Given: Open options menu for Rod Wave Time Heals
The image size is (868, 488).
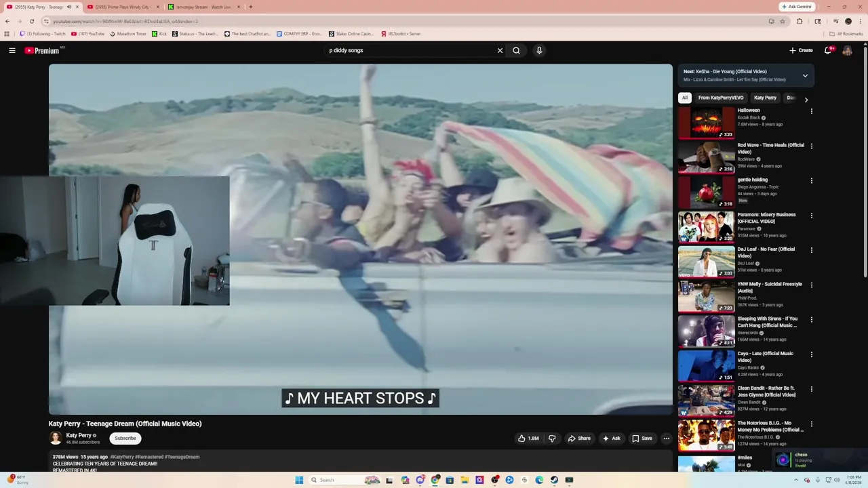Looking at the screenshot, I should (x=812, y=146).
